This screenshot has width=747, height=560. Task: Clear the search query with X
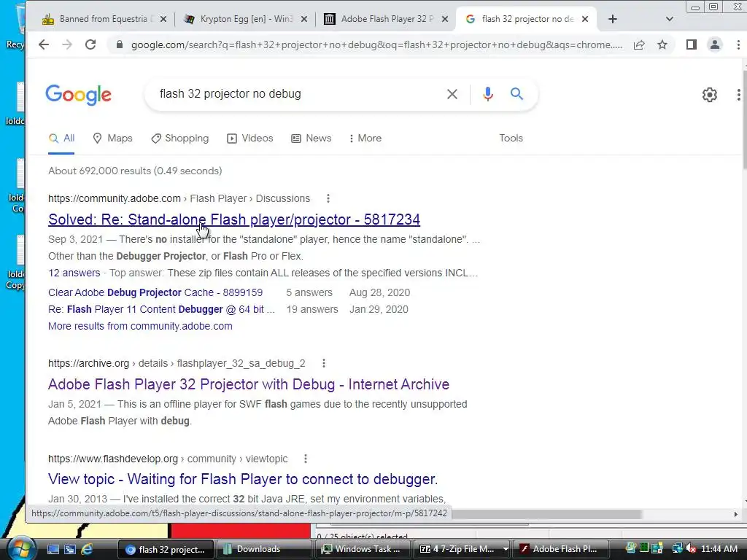pos(452,94)
